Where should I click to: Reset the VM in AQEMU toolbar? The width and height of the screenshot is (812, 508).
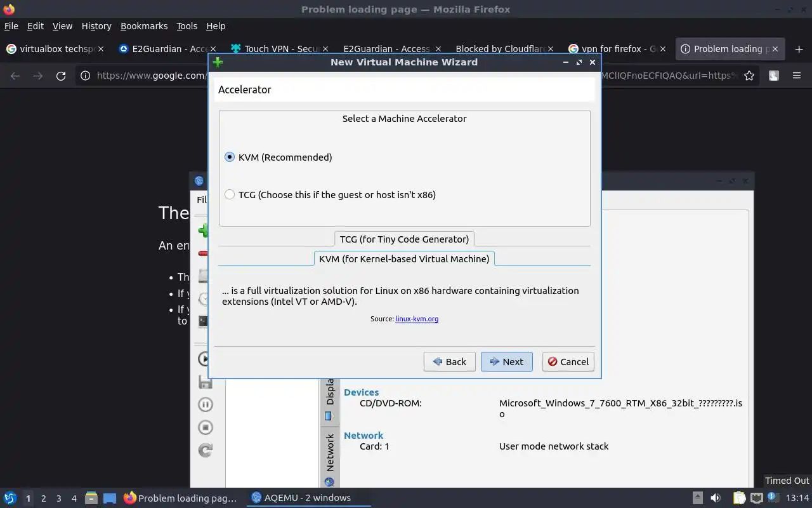[205, 450]
